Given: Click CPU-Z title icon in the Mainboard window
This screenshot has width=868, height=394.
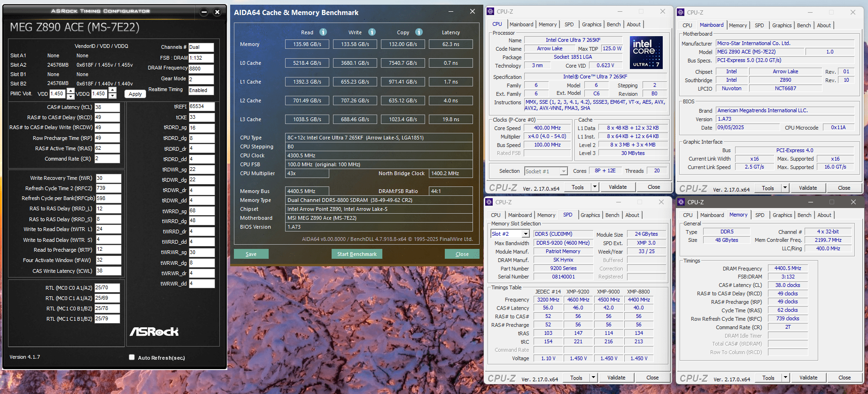Looking at the screenshot, I should [x=681, y=12].
